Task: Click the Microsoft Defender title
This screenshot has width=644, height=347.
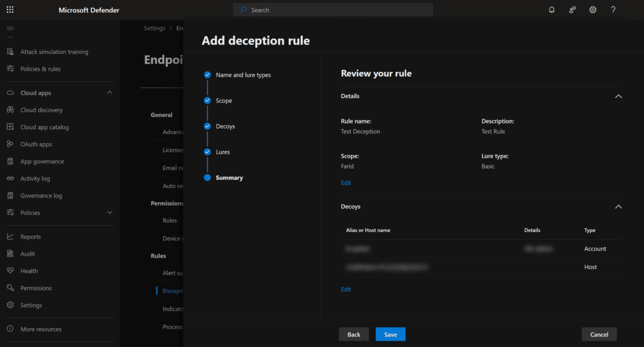Action: coord(89,10)
